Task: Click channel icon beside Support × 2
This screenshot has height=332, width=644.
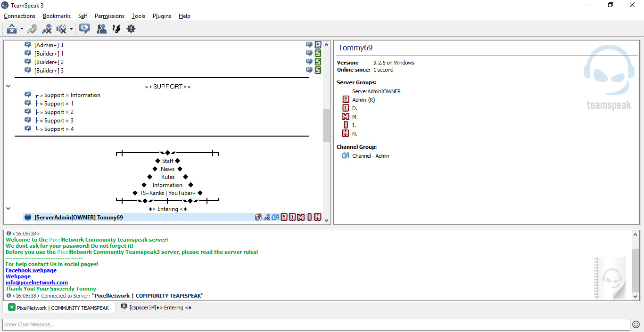Action: click(x=28, y=112)
